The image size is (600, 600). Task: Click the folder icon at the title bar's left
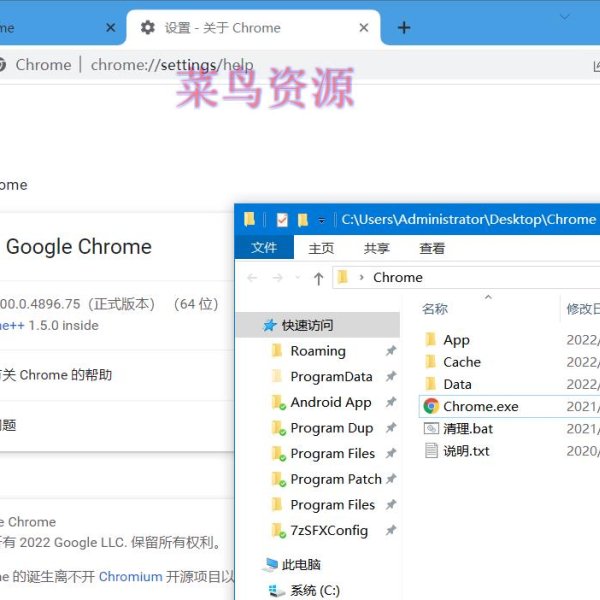(249, 219)
